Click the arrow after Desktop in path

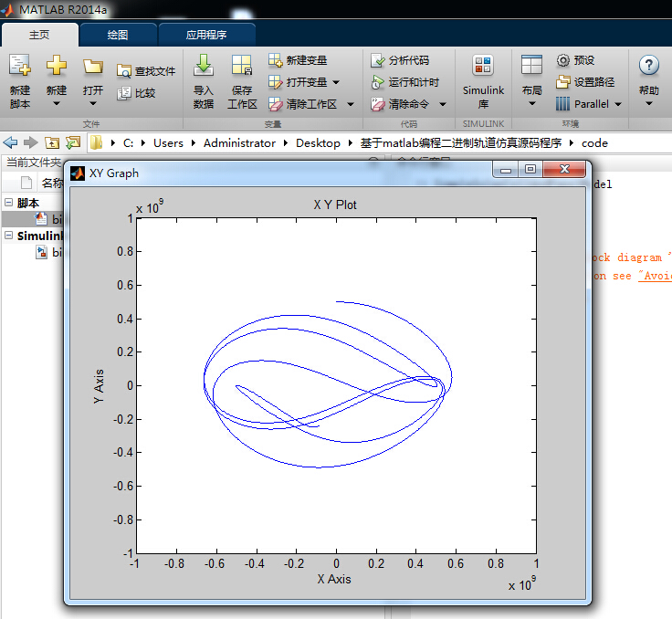pos(351,142)
